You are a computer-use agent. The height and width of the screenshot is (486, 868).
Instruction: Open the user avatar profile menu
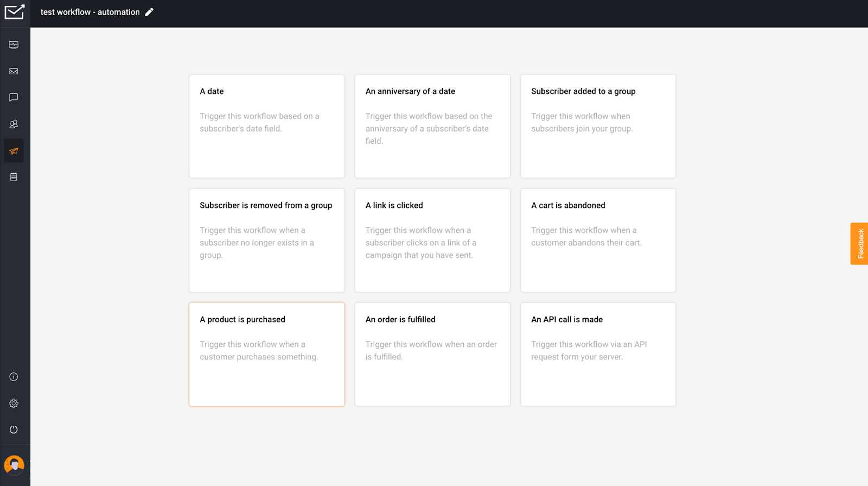point(14,465)
